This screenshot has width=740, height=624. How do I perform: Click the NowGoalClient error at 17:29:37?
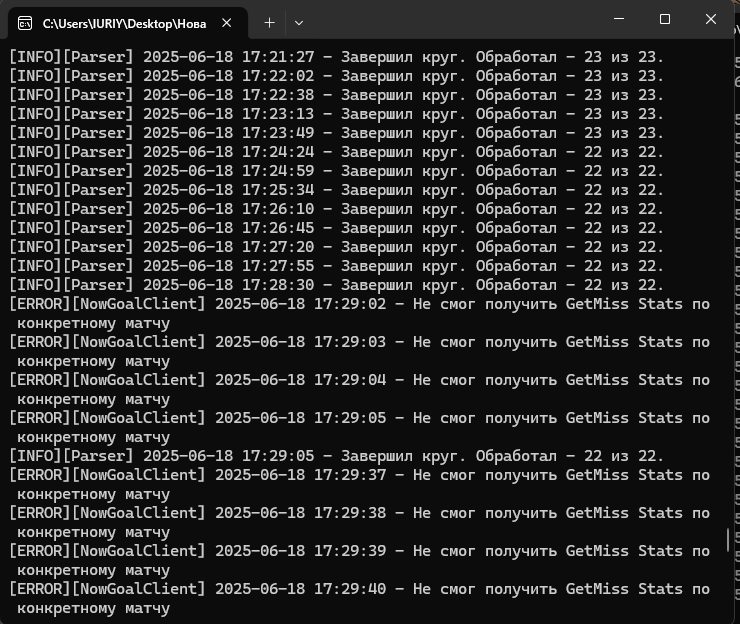click(x=360, y=475)
